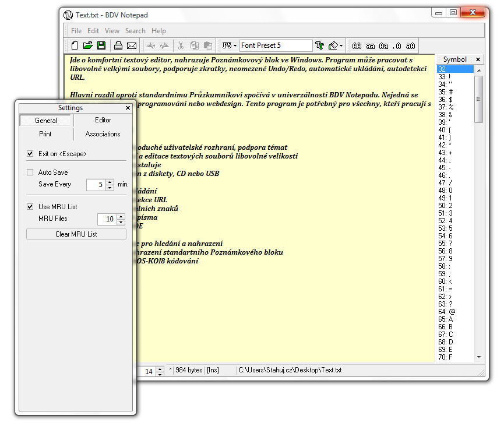The width and height of the screenshot is (504, 426).
Task: Open the font chooser Tr icon
Action: tap(319, 45)
